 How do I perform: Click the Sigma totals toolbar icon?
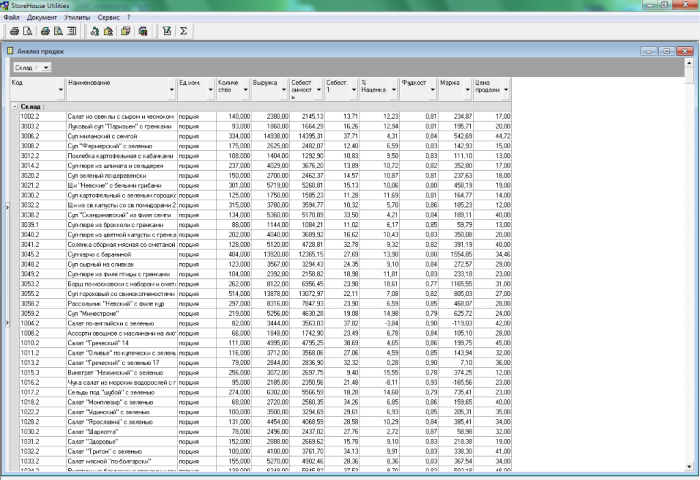point(184,31)
